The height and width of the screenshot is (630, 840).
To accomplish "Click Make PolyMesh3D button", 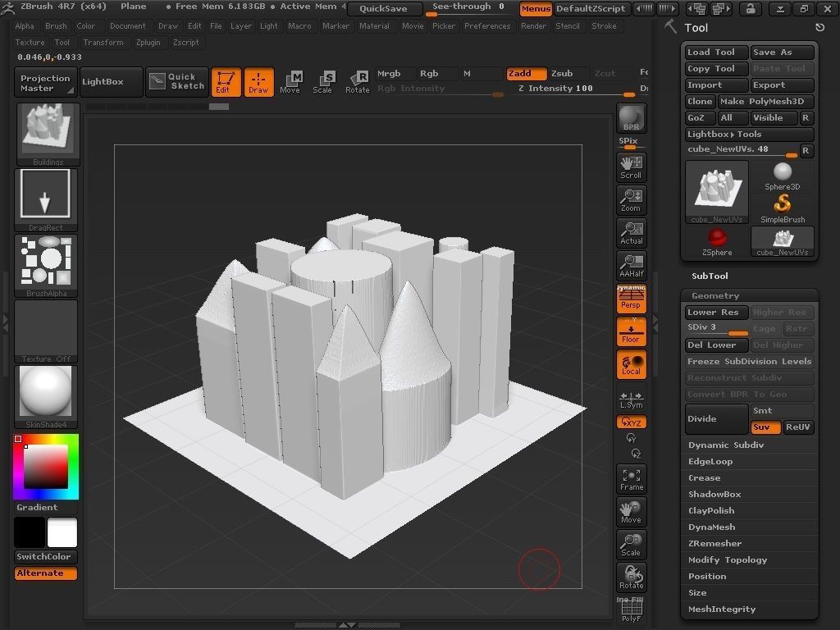I will (x=765, y=101).
